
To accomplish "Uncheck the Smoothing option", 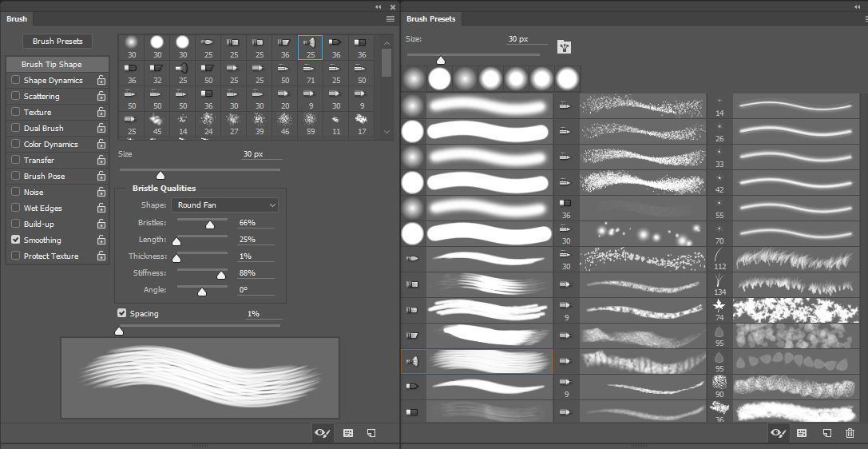I will coord(16,240).
